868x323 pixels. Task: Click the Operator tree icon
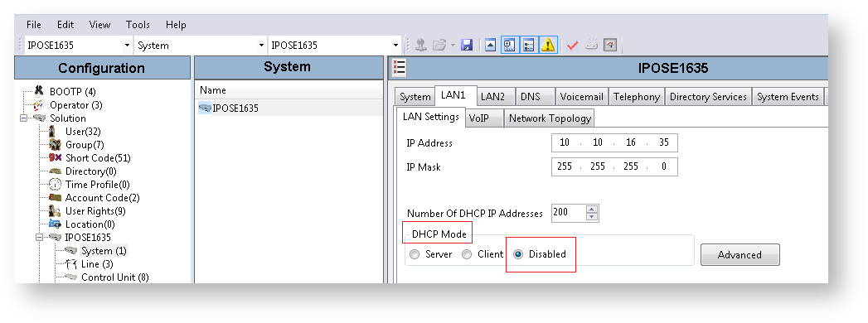[39, 104]
